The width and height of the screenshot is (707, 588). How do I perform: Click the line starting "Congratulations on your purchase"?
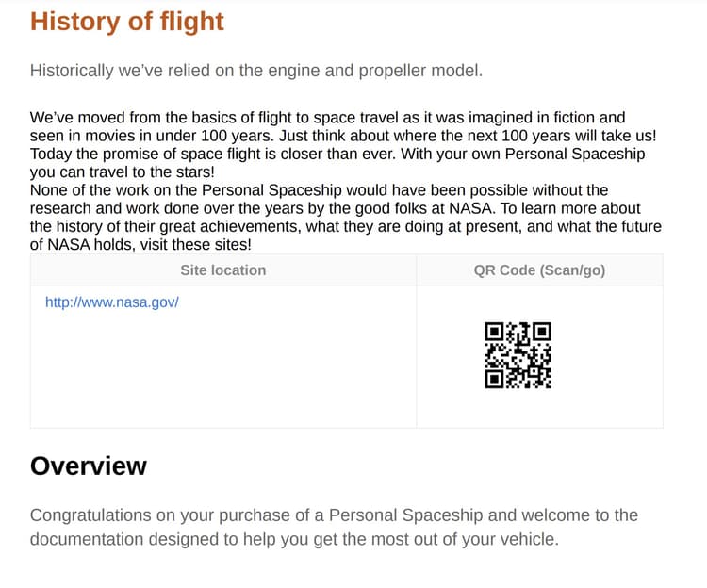click(334, 515)
